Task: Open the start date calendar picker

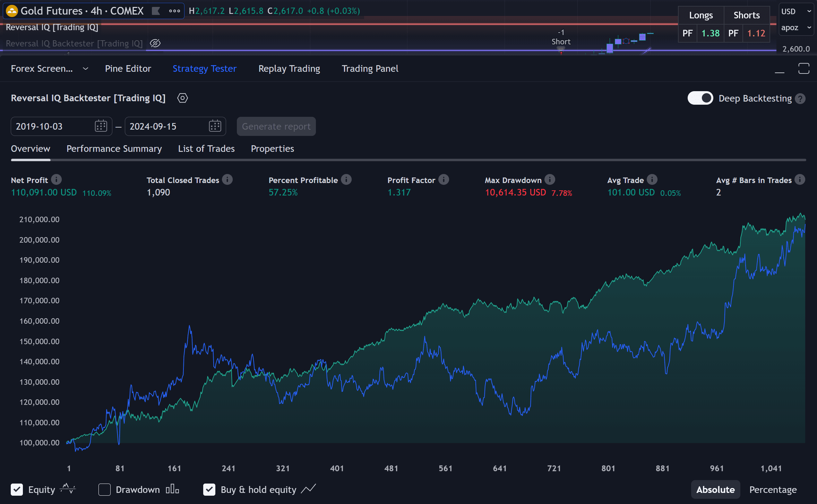Action: (101, 126)
